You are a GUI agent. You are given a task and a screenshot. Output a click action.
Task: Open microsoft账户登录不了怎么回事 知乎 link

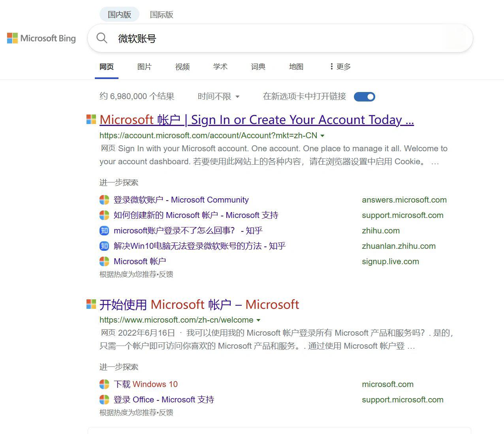(x=188, y=231)
